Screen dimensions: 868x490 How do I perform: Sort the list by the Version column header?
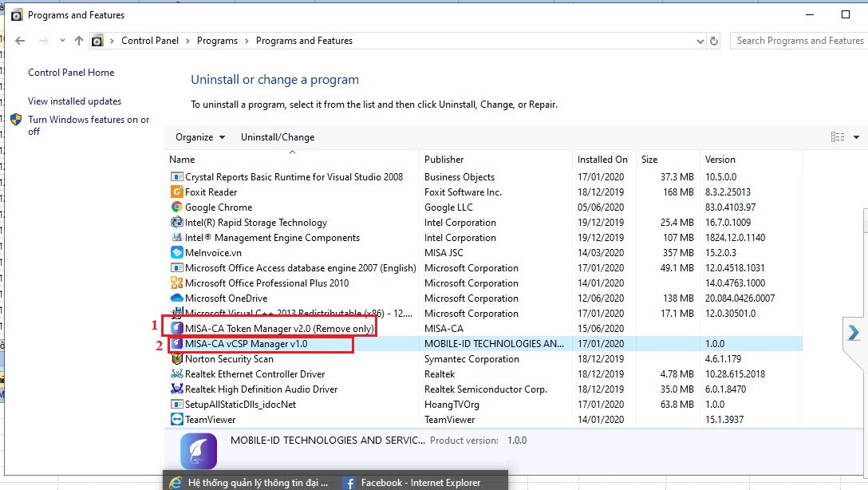coord(752,160)
